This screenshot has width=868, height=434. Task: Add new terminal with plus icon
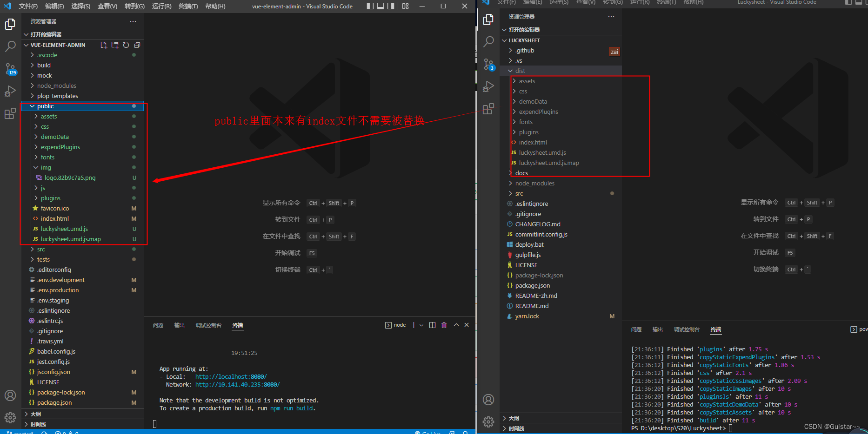click(414, 325)
